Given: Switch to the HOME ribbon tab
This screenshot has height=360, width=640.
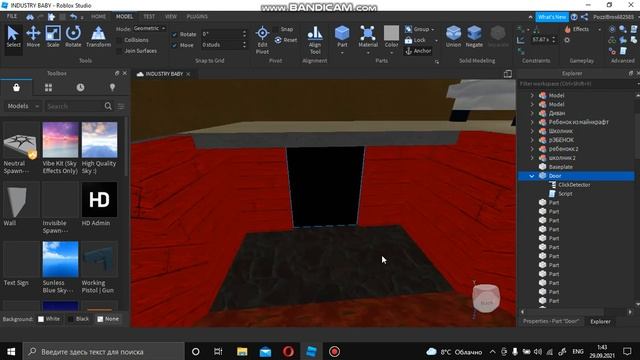Looking at the screenshot, I should (98, 16).
